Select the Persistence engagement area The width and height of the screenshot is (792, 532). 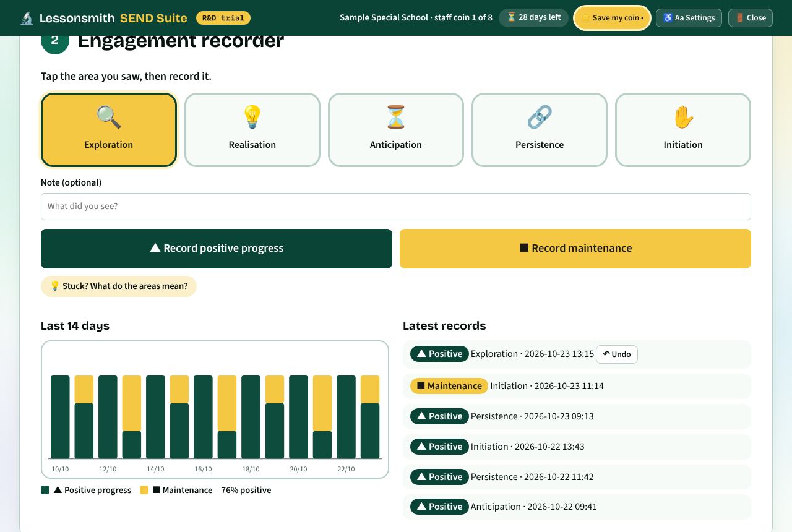point(540,130)
